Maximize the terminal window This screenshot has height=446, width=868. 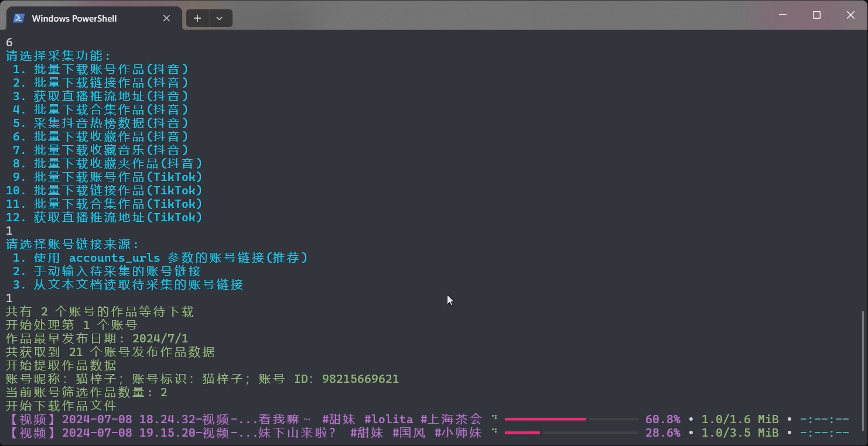click(816, 15)
